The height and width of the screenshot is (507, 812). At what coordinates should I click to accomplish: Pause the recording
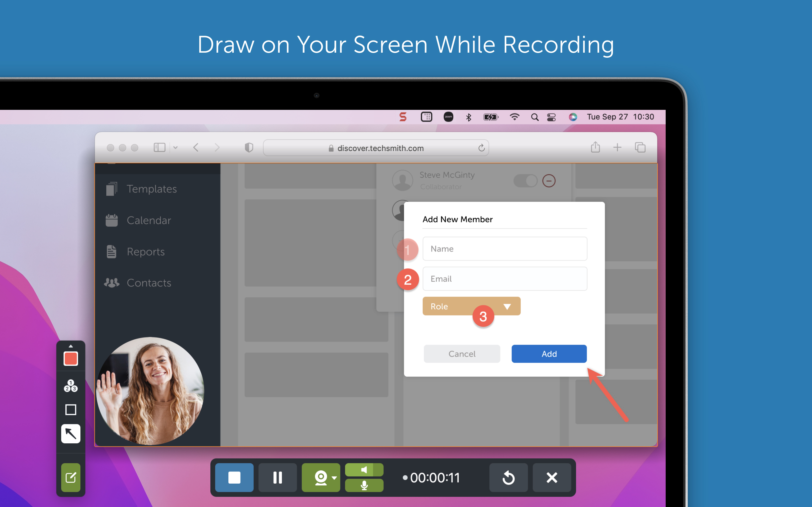tap(277, 477)
